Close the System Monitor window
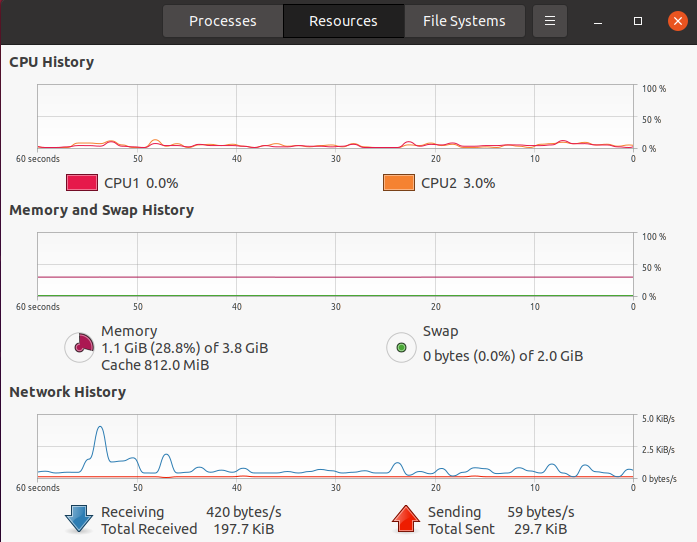 coord(678,21)
